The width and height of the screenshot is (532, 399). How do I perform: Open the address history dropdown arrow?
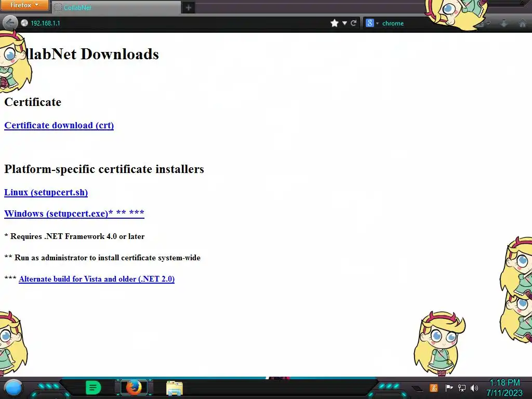pyautogui.click(x=344, y=23)
